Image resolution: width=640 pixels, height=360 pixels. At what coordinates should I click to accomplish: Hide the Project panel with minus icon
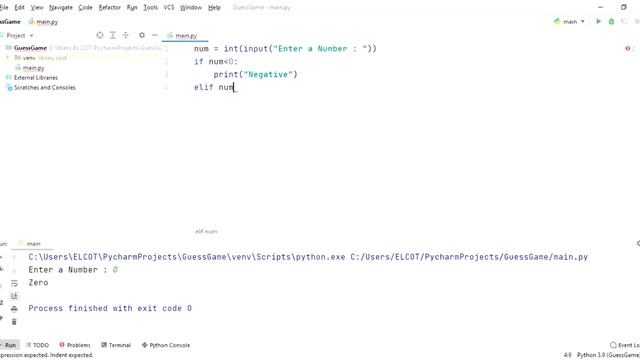pos(155,35)
